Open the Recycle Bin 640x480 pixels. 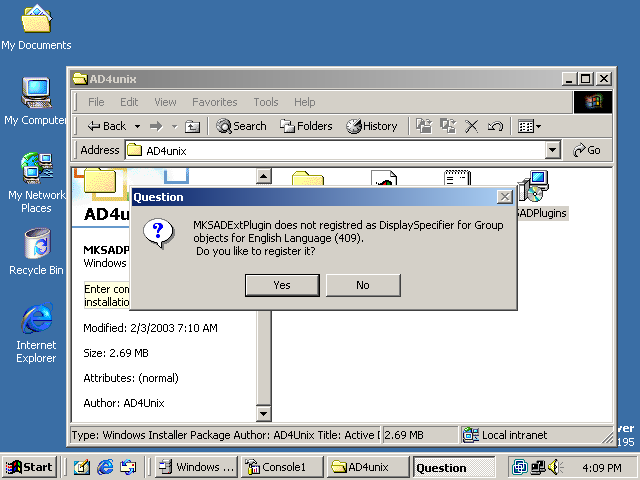[36, 251]
